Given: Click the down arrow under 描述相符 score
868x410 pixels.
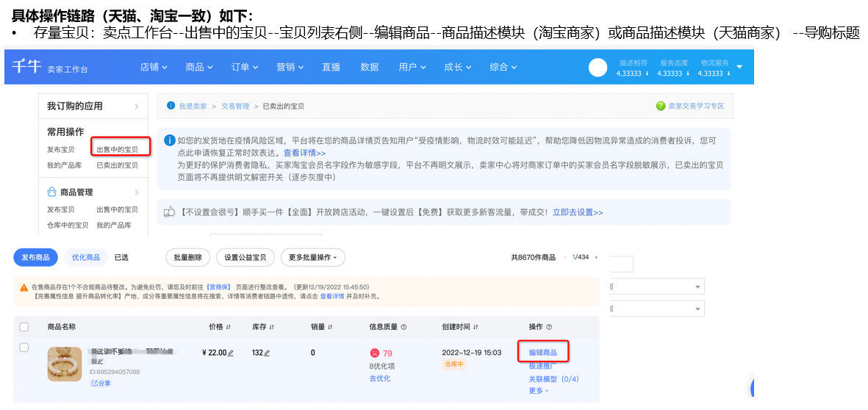Looking at the screenshot, I should coord(647,73).
